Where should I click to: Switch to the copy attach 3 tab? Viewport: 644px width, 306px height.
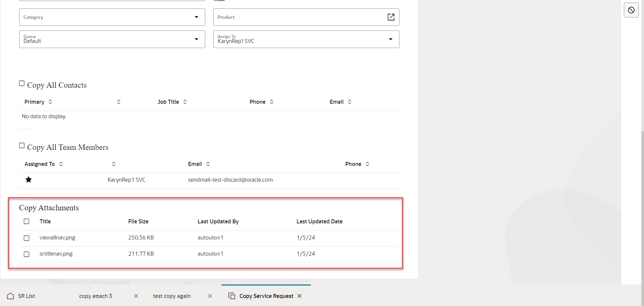(x=96, y=296)
